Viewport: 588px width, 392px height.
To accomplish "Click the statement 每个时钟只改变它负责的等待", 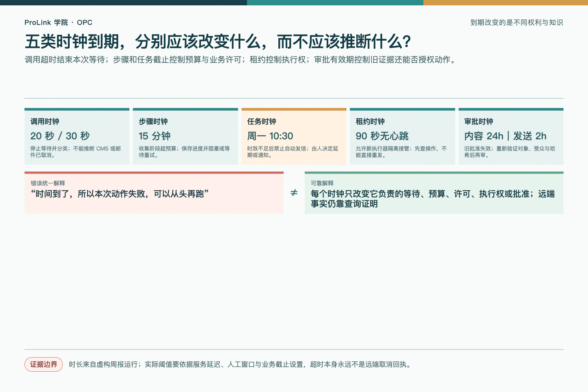I will (433, 199).
